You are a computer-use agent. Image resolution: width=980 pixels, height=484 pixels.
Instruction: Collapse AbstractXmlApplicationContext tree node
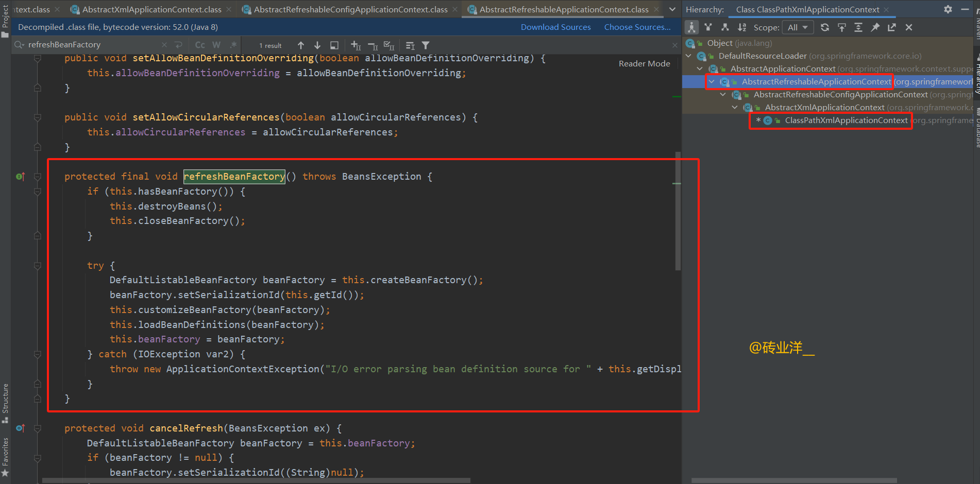[x=735, y=107]
